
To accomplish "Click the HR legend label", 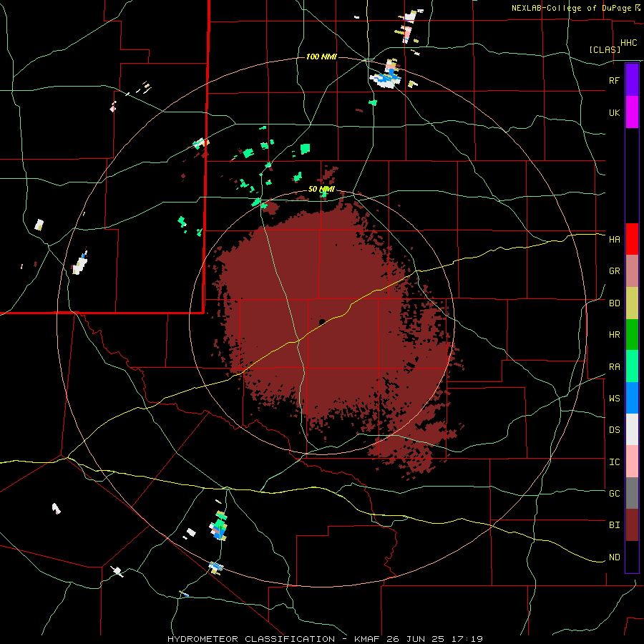I will (x=614, y=335).
